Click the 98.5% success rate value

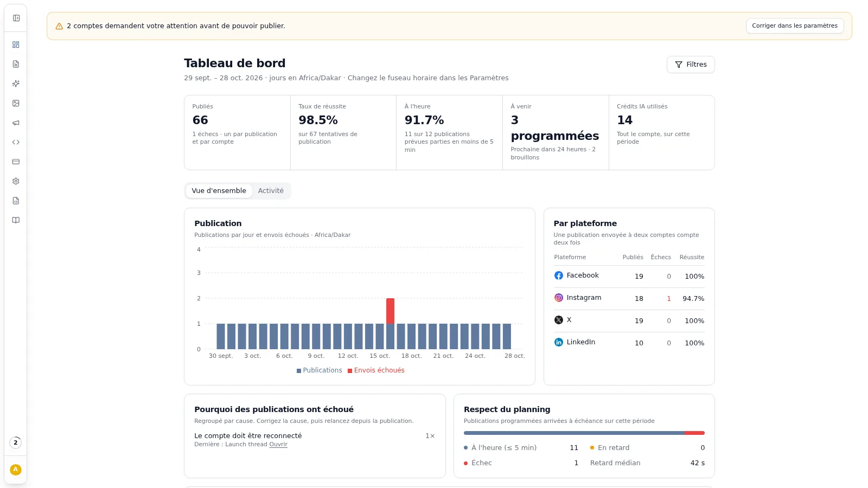(318, 120)
